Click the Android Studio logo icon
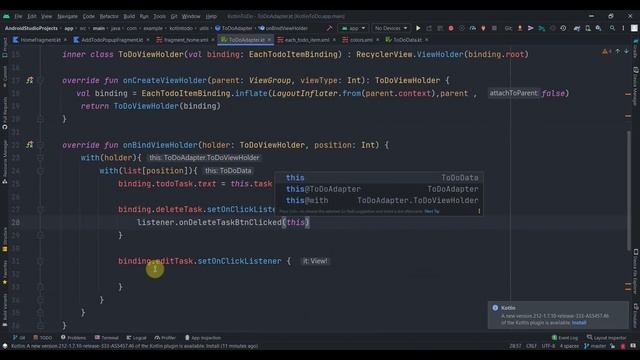Viewport: 640px width, 360px height. tap(6, 16)
